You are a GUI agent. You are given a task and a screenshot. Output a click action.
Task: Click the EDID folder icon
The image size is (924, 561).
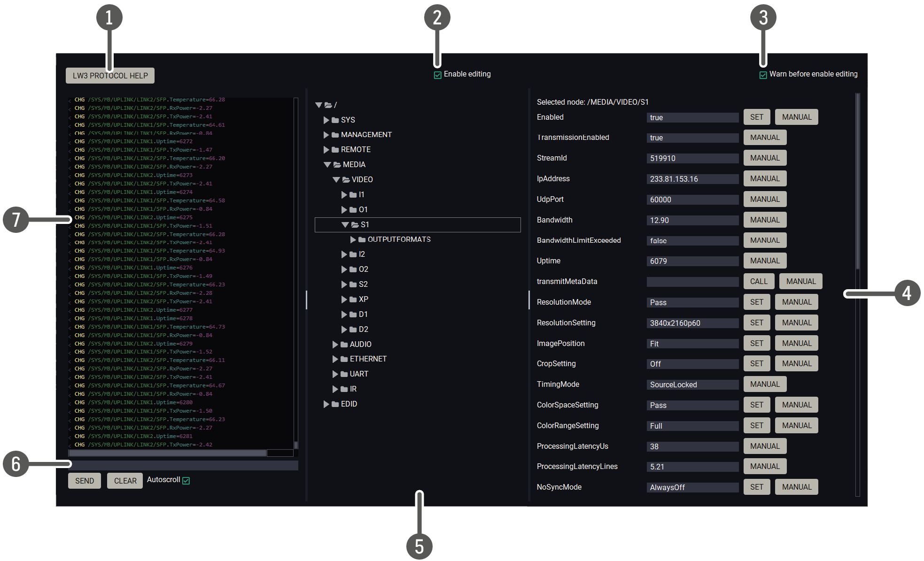tap(335, 404)
